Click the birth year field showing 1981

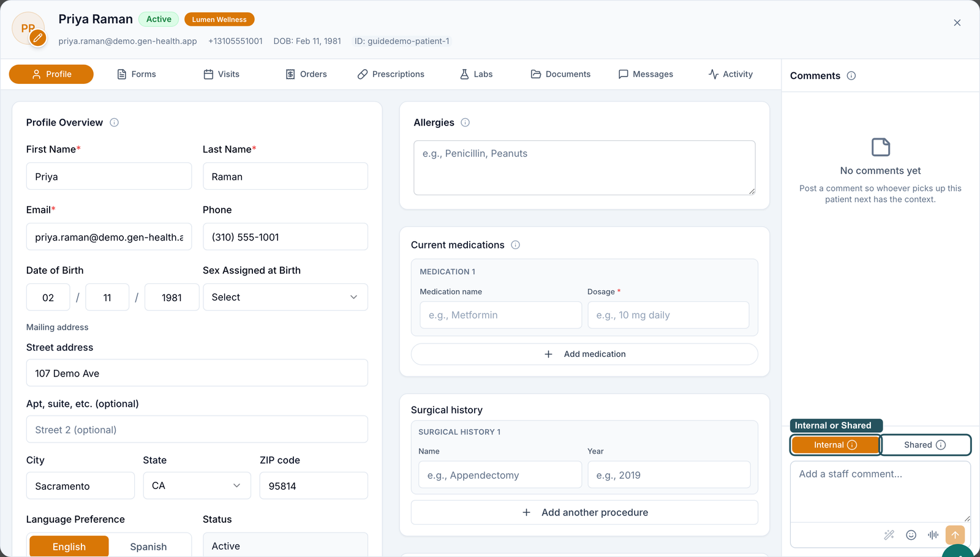point(171,297)
